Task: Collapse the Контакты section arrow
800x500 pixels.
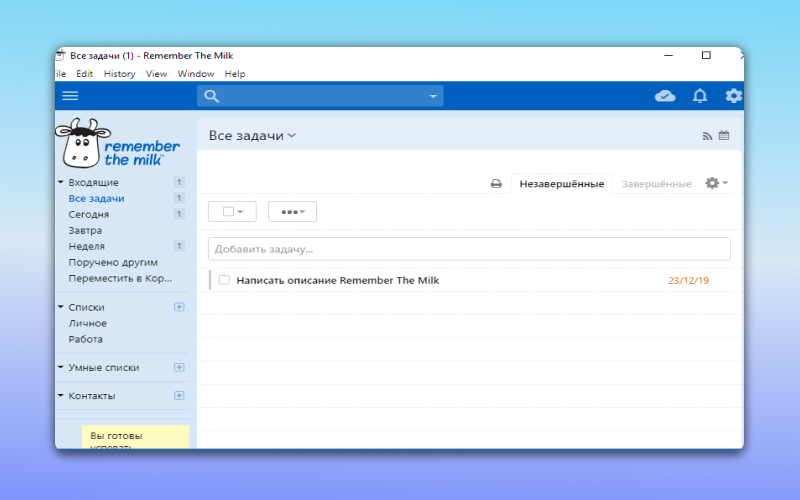Action: 61,395
